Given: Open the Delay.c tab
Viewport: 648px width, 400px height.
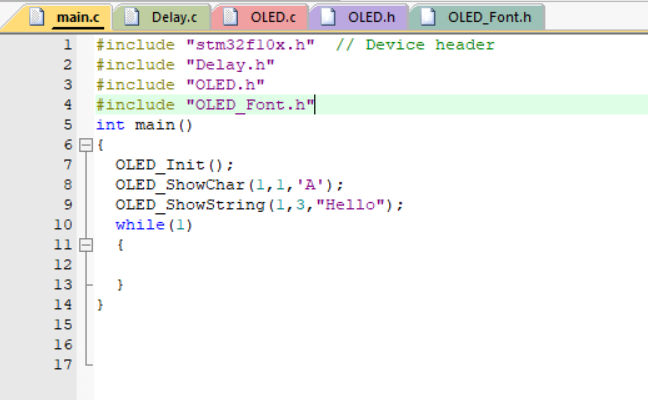Looking at the screenshot, I should [163, 17].
